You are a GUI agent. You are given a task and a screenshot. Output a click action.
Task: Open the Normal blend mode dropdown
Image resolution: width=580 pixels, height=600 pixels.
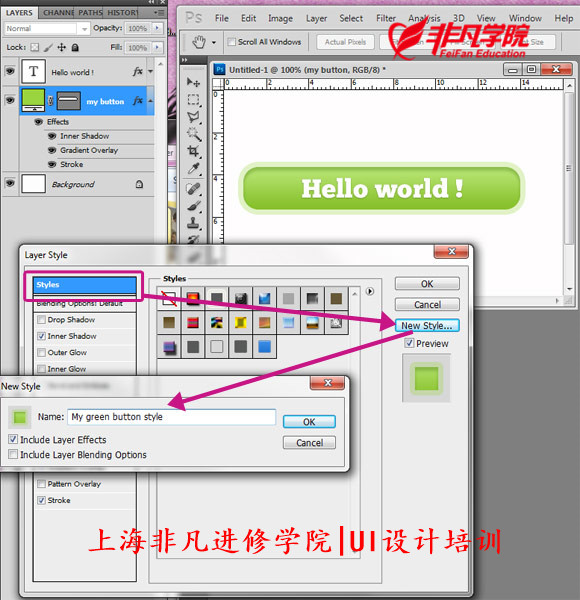pyautogui.click(x=47, y=28)
